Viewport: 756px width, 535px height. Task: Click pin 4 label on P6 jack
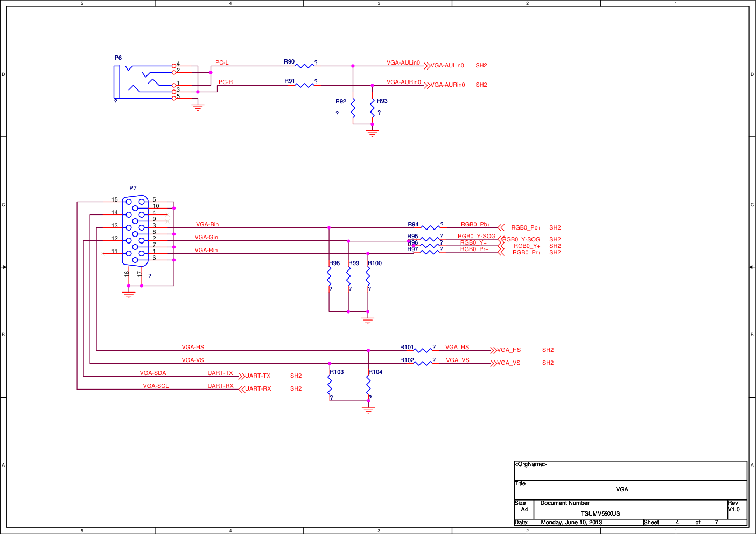point(178,64)
